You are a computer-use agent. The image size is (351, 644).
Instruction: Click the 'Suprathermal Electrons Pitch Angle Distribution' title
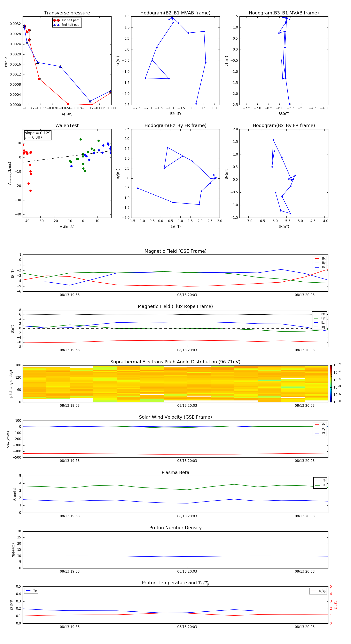[175, 362]
